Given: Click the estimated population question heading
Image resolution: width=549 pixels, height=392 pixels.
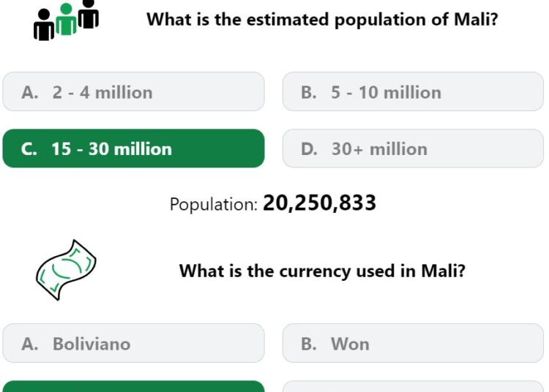Looking at the screenshot, I should pos(322,20).
